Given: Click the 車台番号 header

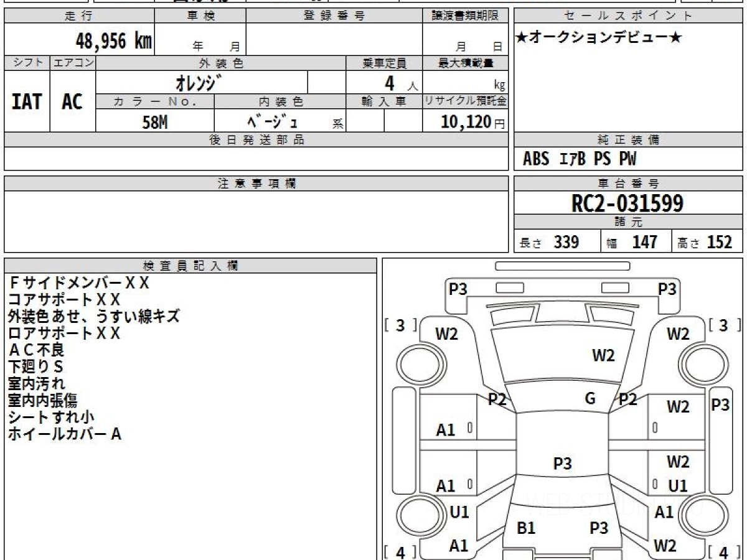Looking at the screenshot, I should [629, 184].
